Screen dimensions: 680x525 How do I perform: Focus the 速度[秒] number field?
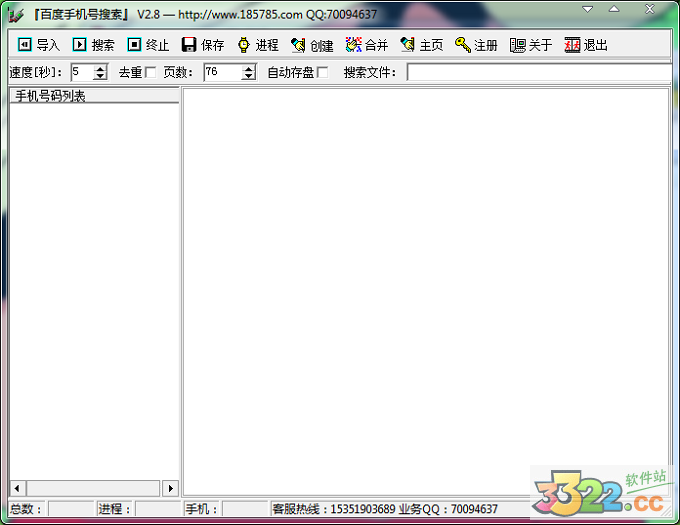pos(82,72)
